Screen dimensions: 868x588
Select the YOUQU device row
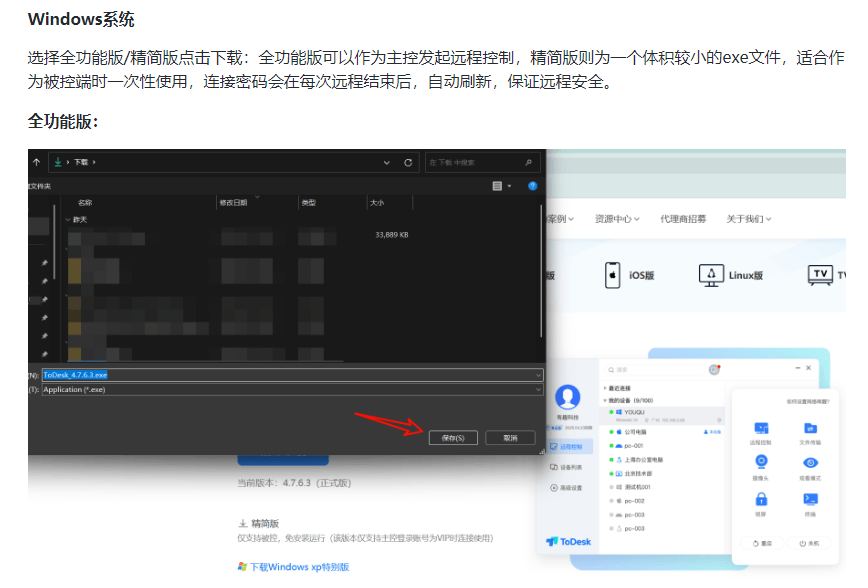[663, 415]
